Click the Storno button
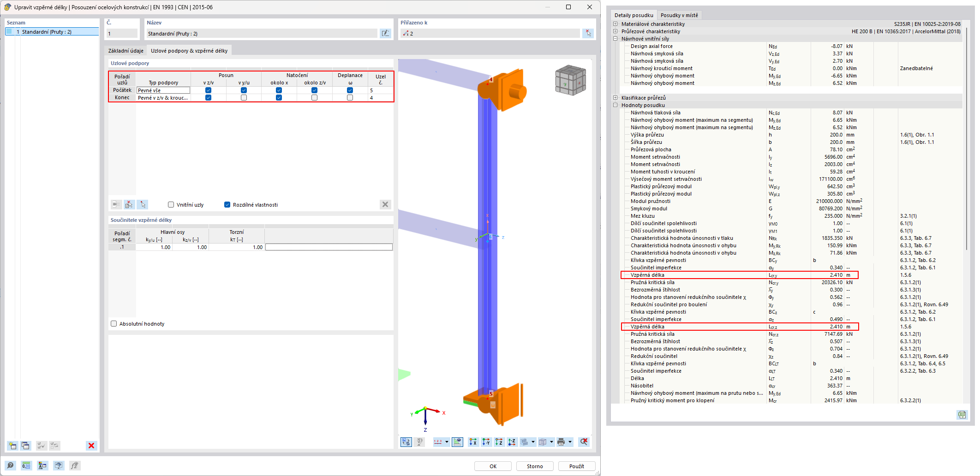Image resolution: width=980 pixels, height=476 pixels. tap(535, 466)
